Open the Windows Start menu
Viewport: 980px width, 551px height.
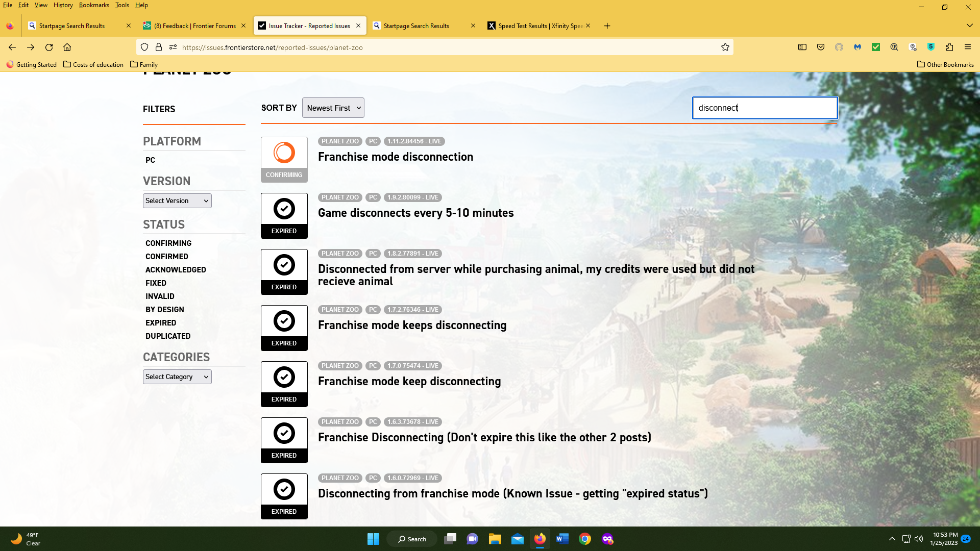(x=373, y=539)
